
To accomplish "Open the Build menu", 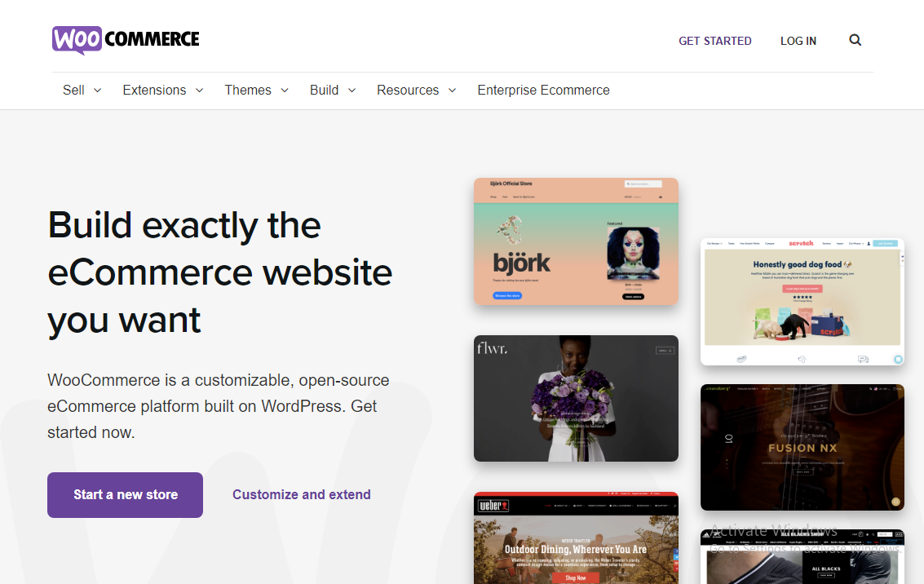I will [x=333, y=91].
